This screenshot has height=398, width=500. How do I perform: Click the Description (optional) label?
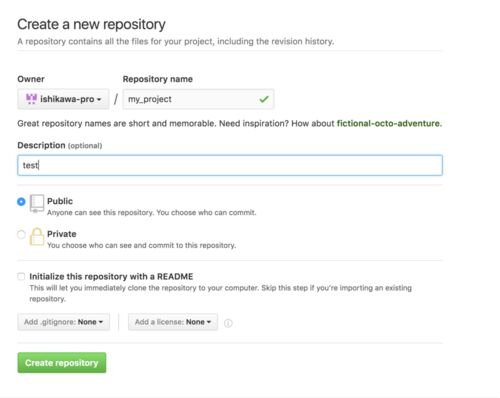point(60,145)
